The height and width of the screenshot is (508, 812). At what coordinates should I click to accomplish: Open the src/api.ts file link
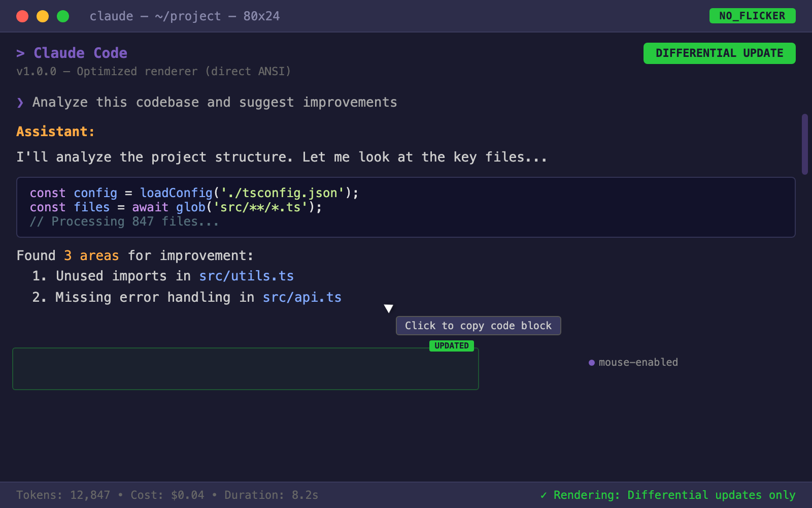(x=302, y=297)
